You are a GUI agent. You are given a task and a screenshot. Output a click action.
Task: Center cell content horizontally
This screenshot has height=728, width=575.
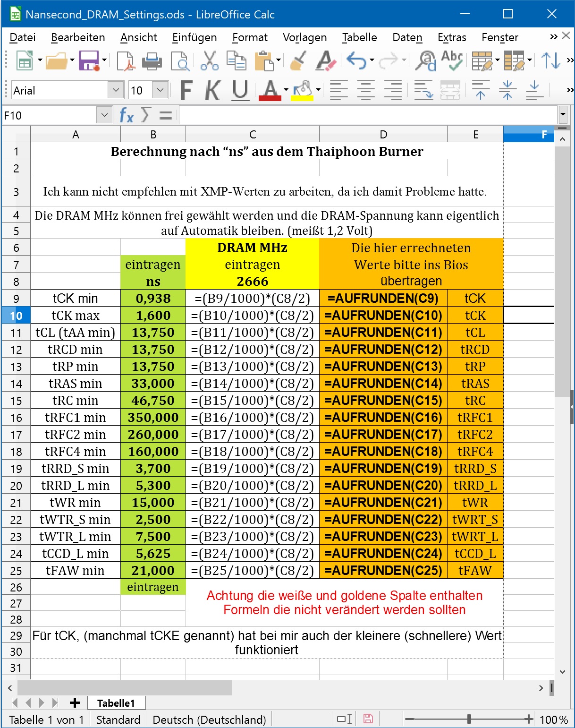pyautogui.click(x=365, y=90)
